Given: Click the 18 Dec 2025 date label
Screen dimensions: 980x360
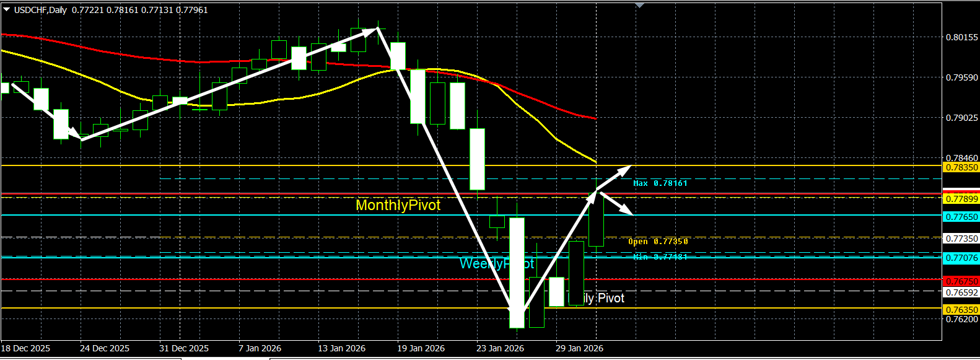Looking at the screenshot, I should [x=25, y=348].
